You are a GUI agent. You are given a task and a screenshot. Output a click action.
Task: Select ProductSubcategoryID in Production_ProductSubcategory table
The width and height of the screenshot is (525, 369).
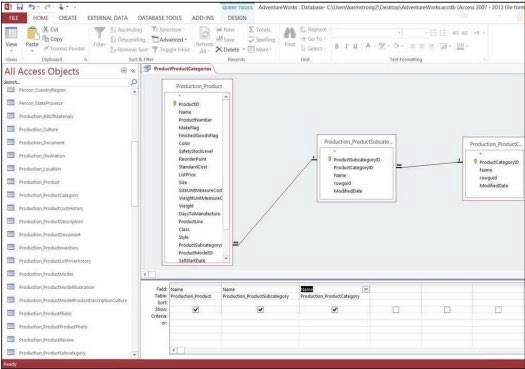[357, 160]
